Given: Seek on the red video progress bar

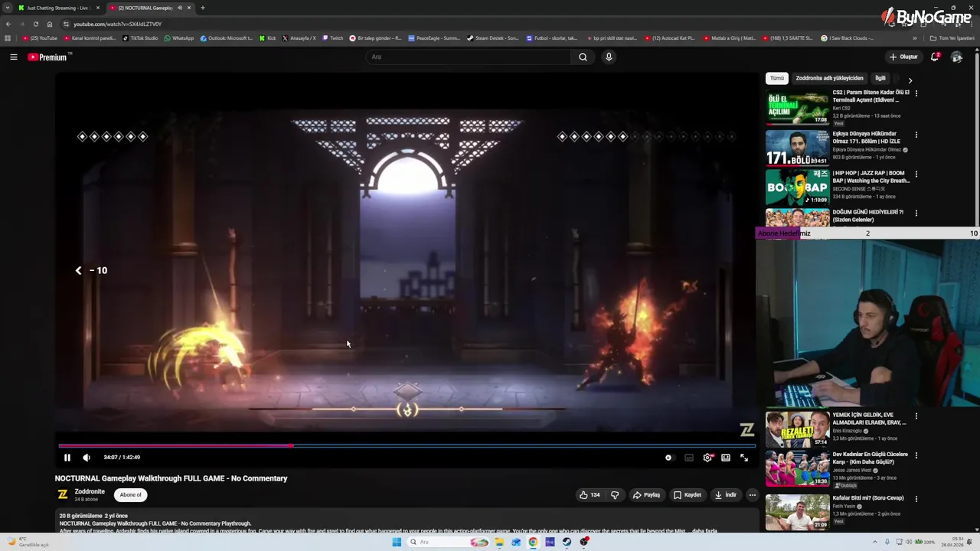Looking at the screenshot, I should pyautogui.click(x=407, y=445).
